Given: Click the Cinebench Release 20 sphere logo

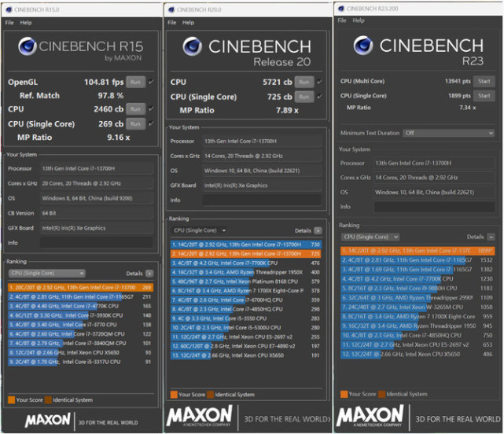Looking at the screenshot, I should tap(192, 46).
